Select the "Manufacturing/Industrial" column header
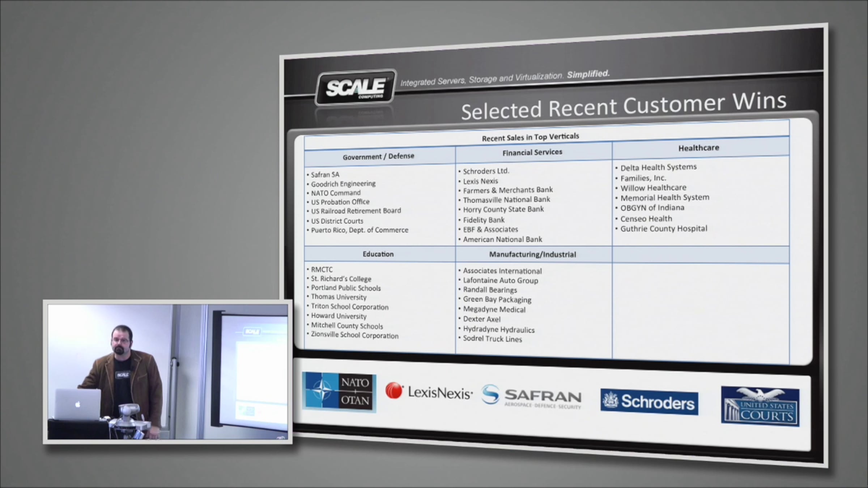Image resolution: width=868 pixels, height=488 pixels. [533, 254]
